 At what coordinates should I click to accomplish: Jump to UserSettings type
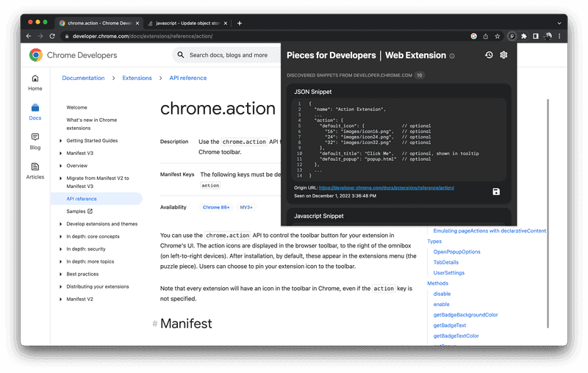coord(449,273)
